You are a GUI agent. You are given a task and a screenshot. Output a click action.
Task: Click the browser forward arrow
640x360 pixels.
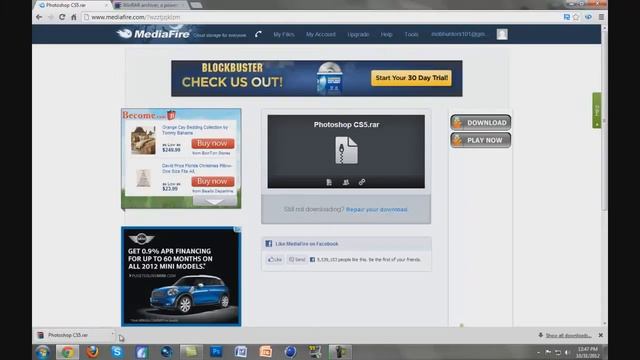(x=51, y=17)
